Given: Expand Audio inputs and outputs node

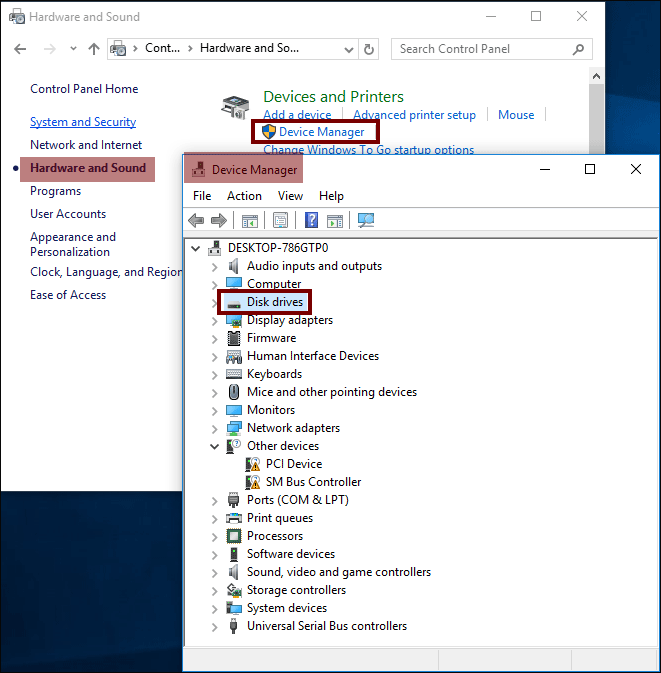Looking at the screenshot, I should pos(215,267).
